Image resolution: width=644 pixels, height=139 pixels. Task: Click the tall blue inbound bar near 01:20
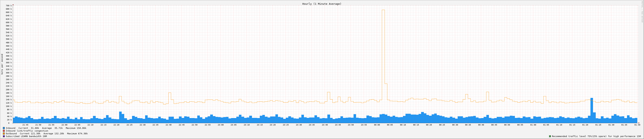pyautogui.click(x=592, y=110)
